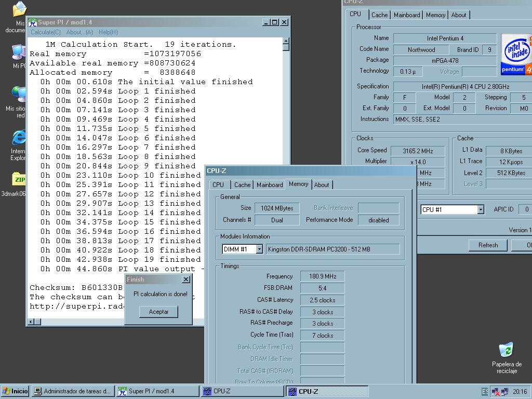The height and width of the screenshot is (399, 532).
Task: Expand the CPU #1 processor selection dropdown
Action: tap(481, 210)
